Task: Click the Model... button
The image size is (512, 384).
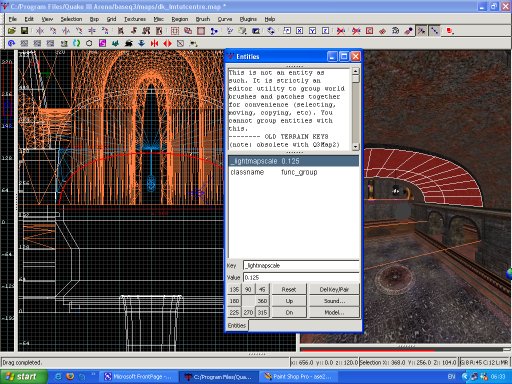Action: tap(334, 312)
